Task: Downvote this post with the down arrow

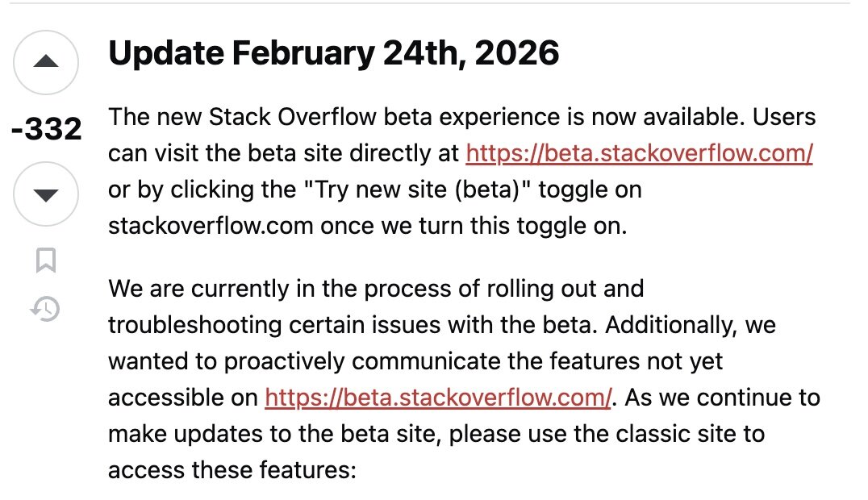Action: (47, 194)
